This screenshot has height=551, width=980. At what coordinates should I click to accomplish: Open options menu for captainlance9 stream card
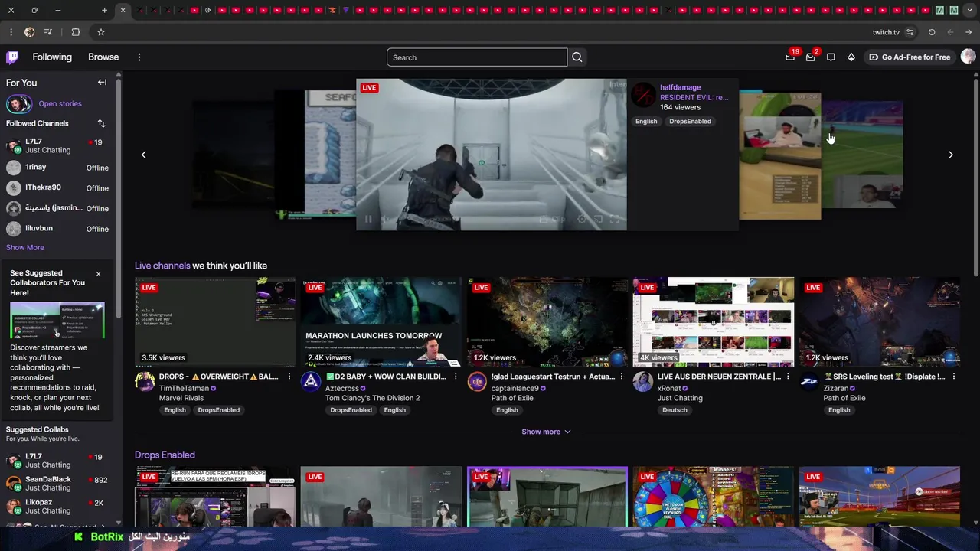point(622,377)
